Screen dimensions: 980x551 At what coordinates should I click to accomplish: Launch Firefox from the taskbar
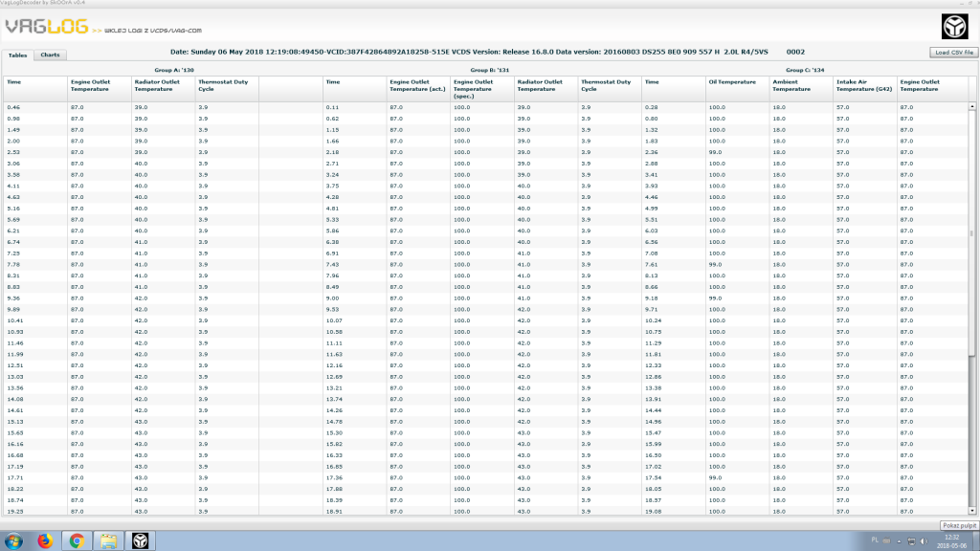45,541
